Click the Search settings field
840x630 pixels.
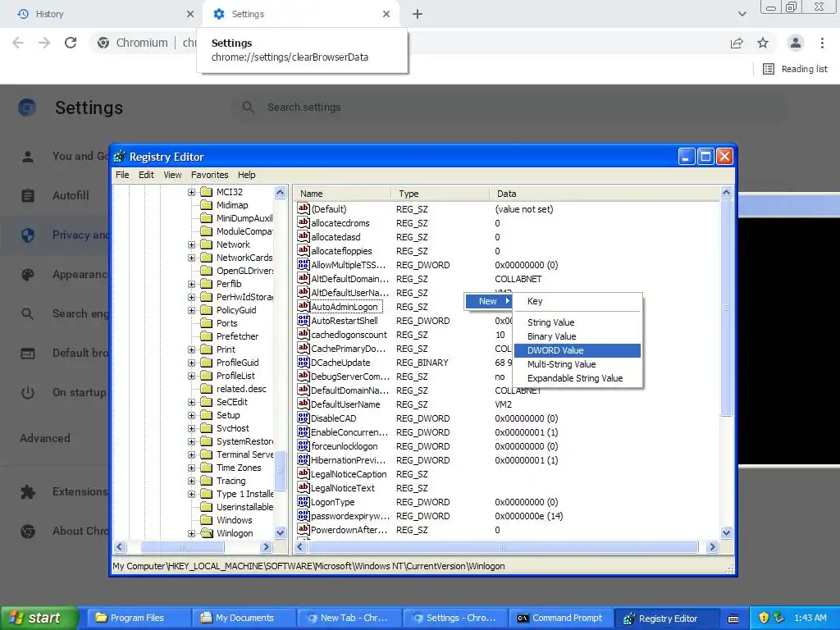click(509, 107)
